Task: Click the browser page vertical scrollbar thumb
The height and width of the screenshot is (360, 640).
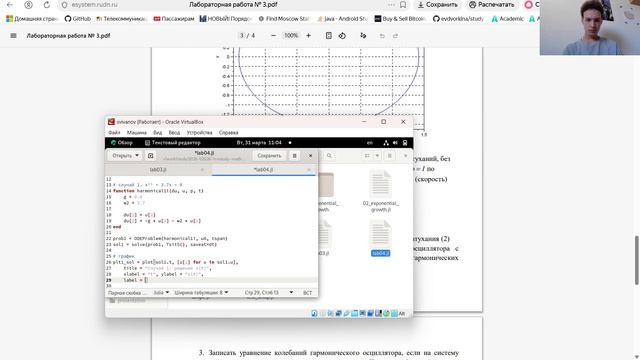Action: tap(636, 260)
